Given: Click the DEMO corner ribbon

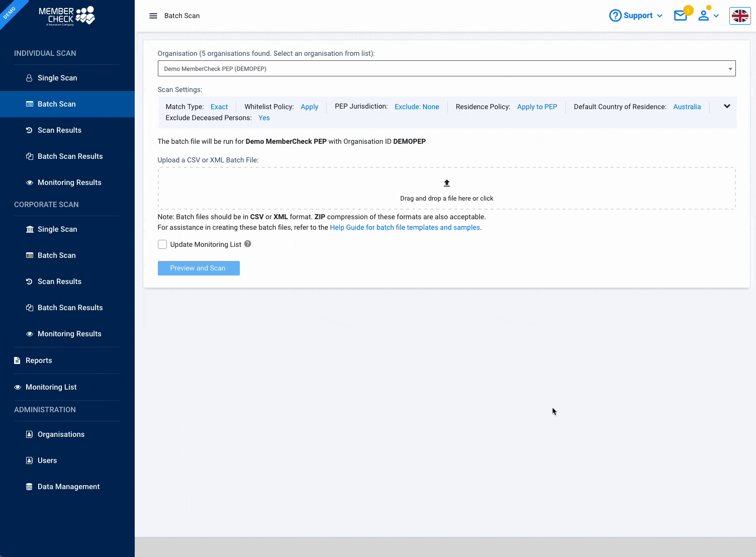Looking at the screenshot, I should (11, 12).
